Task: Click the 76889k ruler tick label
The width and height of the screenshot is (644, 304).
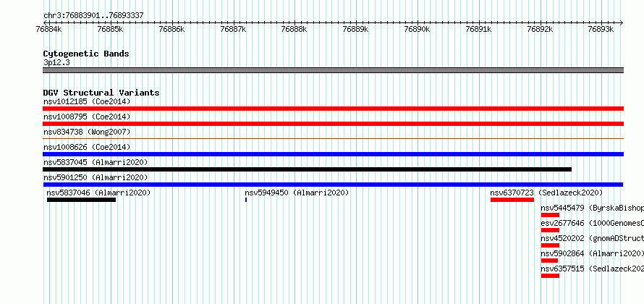Action: [356, 29]
